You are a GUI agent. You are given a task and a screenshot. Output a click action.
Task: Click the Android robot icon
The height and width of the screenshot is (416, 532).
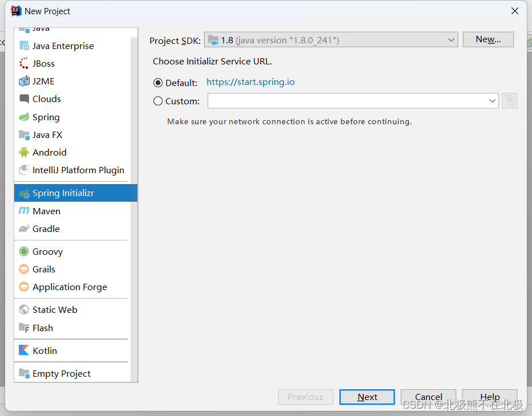(24, 152)
